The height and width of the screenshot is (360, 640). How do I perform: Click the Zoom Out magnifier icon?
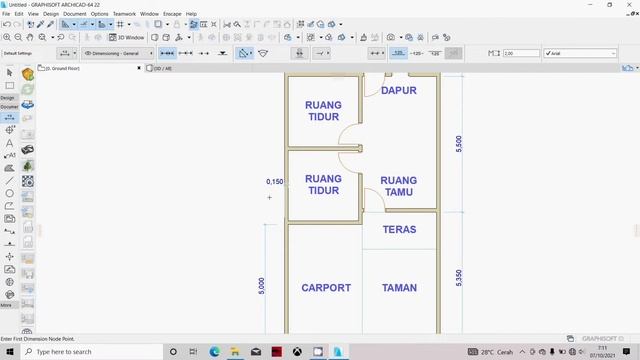(18, 38)
